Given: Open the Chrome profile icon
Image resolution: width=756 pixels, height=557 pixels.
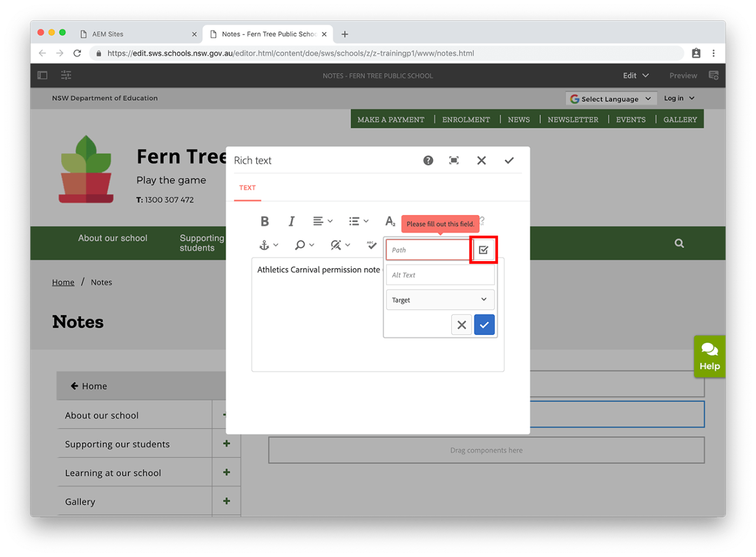Looking at the screenshot, I should tap(696, 53).
